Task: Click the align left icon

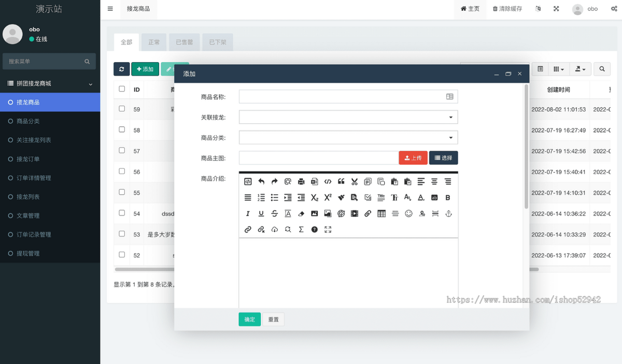Action: tap(421, 182)
